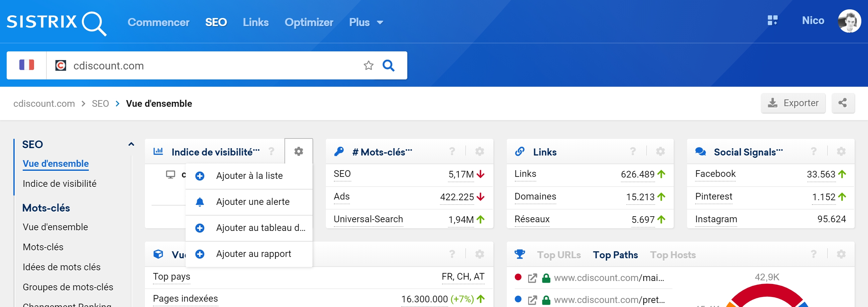Viewport: 868px width, 307px height.
Task: Click the key icon beside # Mots-clés
Action: coord(339,151)
